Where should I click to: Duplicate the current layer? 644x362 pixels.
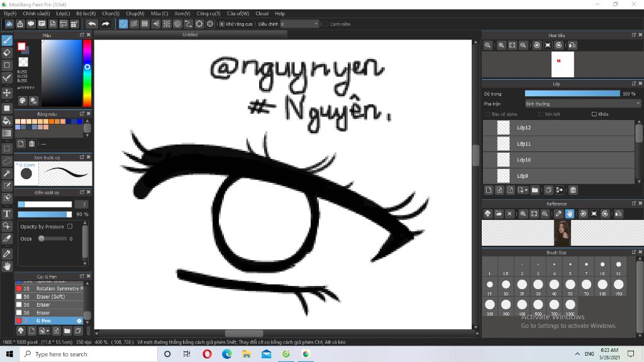click(x=548, y=190)
